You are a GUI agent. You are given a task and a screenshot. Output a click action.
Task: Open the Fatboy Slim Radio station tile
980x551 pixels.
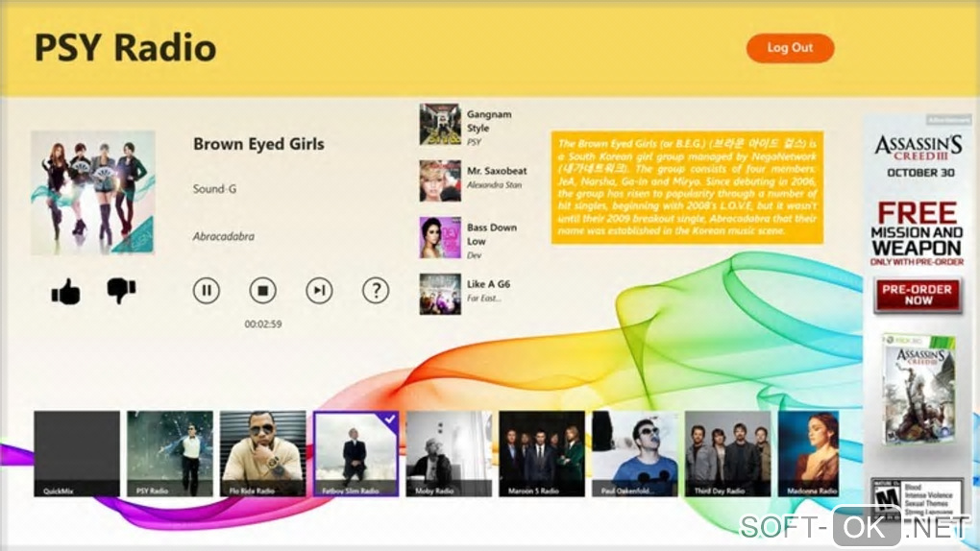click(x=355, y=453)
